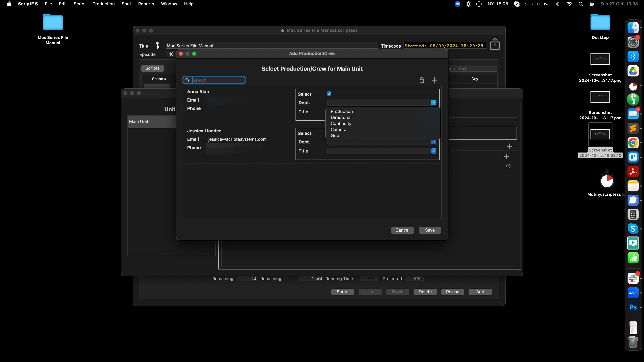Uncheck Select checkbox for Anna Alan
Viewport: 644px width, 362px height.
pos(329,94)
